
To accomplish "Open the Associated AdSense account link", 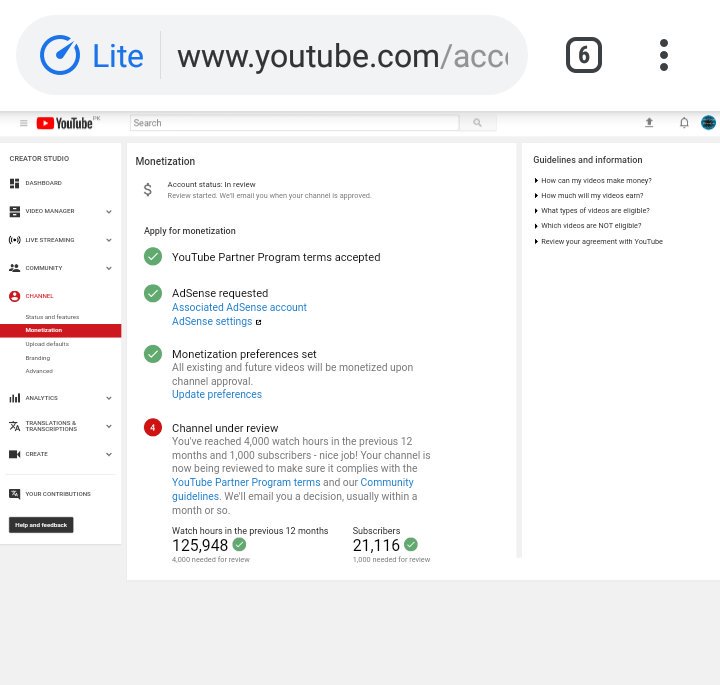I will (x=239, y=307).
